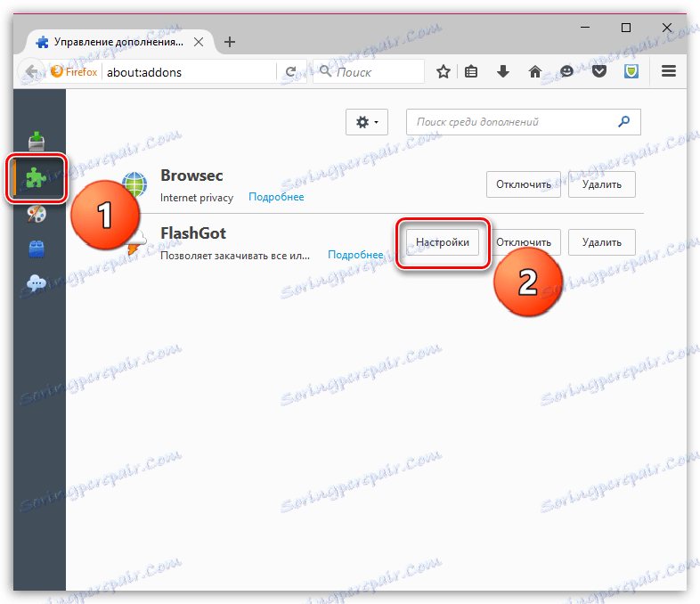Screen dimensions: 700x604
Task: Open the Get Add-ons sidebar category
Action: pos(37,141)
